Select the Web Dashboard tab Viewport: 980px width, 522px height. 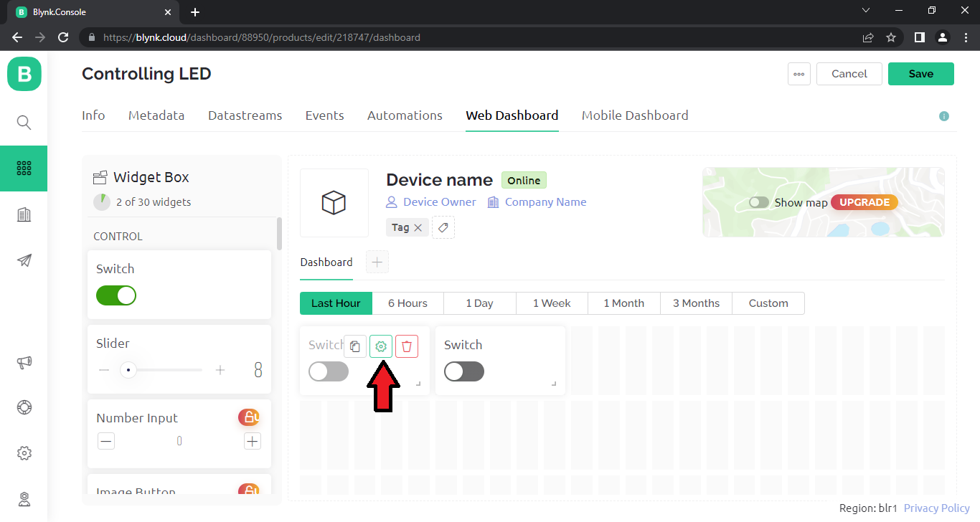click(512, 115)
